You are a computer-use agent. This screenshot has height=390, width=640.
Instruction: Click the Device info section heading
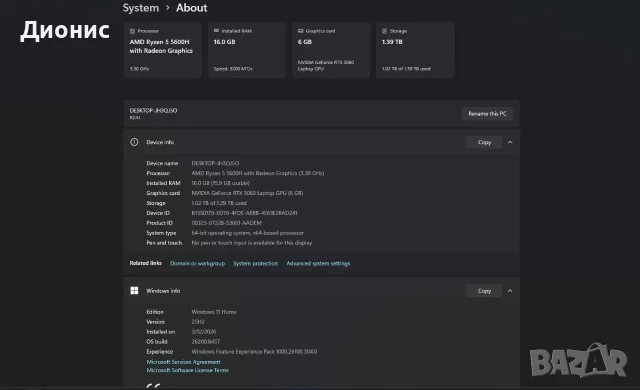click(x=160, y=142)
